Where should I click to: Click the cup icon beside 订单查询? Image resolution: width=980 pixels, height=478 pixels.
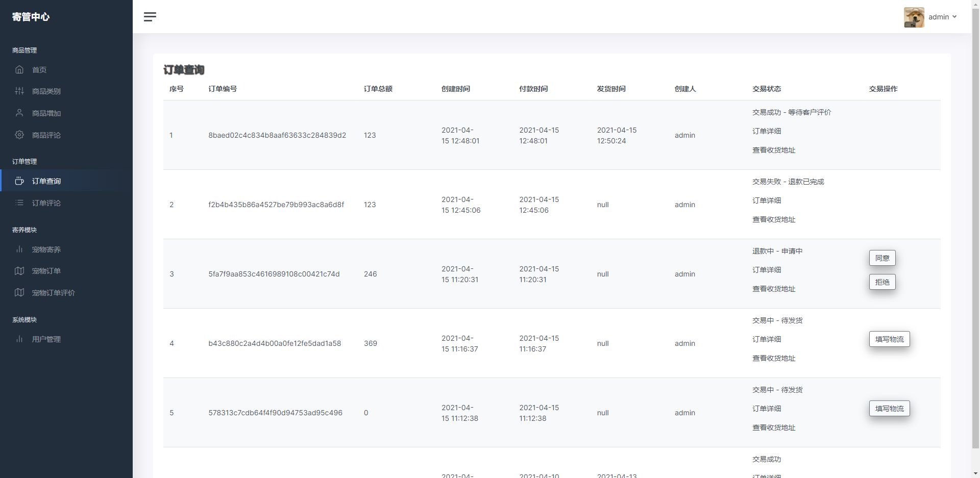tap(19, 181)
